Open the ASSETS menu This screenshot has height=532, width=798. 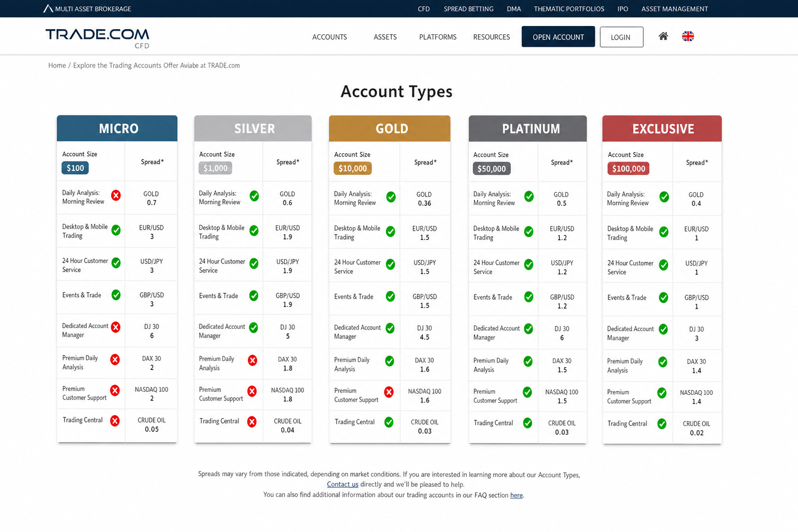(x=385, y=37)
